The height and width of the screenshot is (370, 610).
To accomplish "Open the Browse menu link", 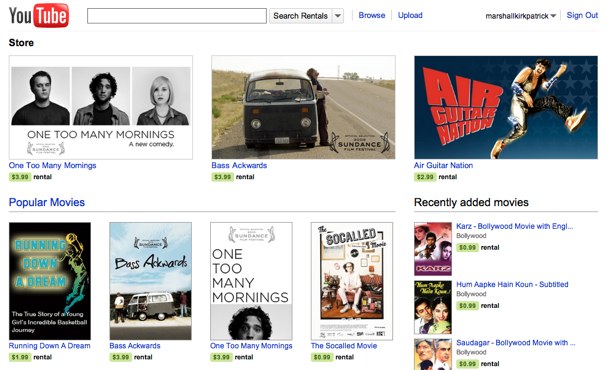I will tap(372, 15).
